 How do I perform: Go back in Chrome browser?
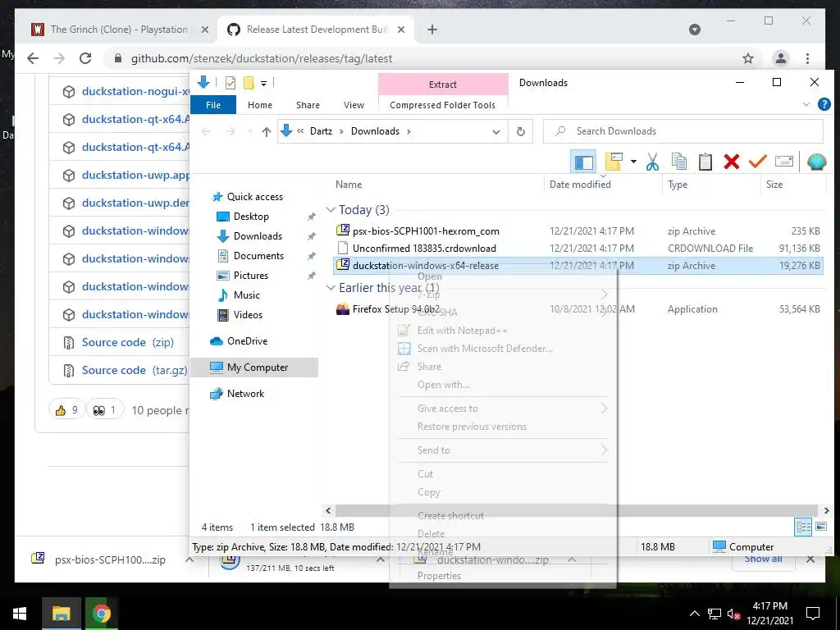33,58
